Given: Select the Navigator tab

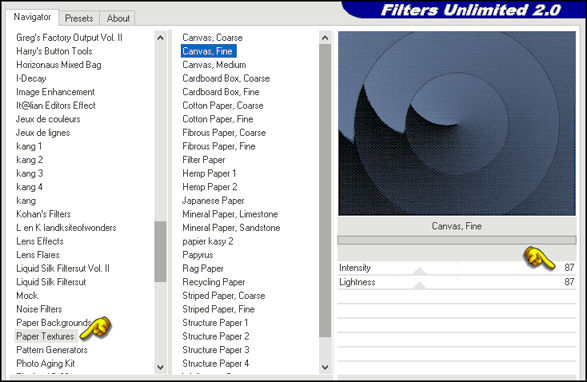Looking at the screenshot, I should (x=32, y=17).
